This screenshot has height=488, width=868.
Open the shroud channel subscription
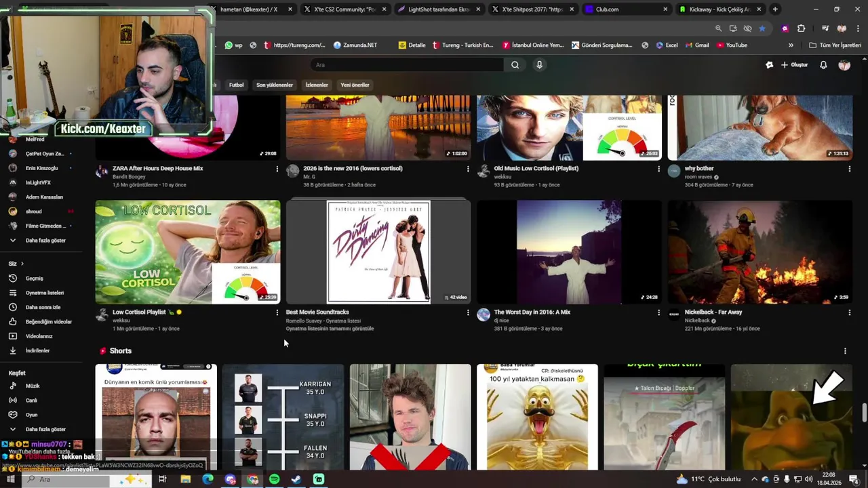coord(33,211)
